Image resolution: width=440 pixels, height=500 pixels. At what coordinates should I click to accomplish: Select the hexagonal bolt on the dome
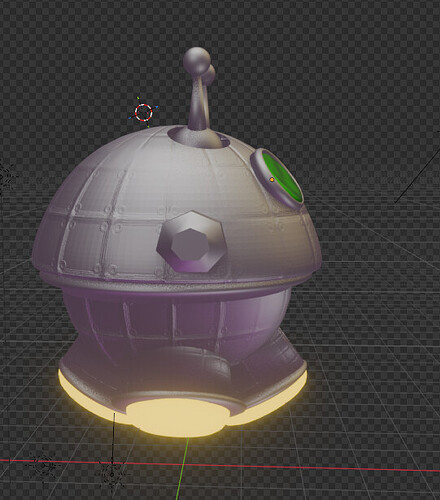(x=192, y=241)
